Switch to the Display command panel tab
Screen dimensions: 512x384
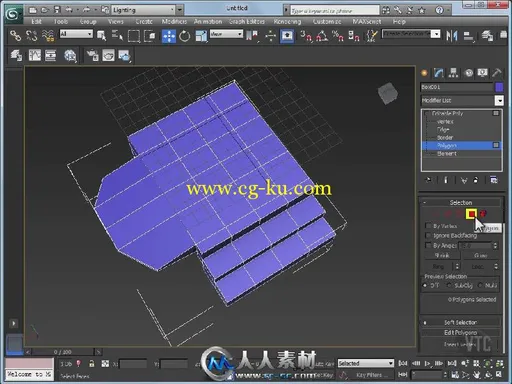tap(483, 73)
